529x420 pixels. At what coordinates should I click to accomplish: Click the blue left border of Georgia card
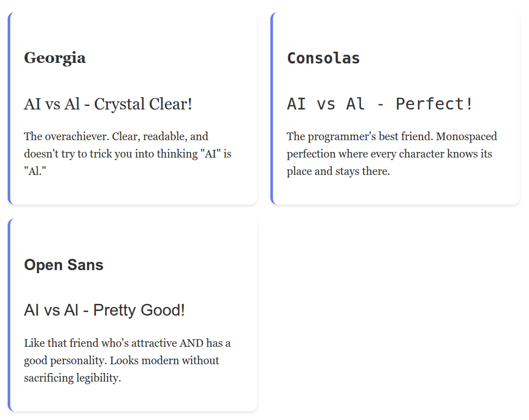pos(9,108)
